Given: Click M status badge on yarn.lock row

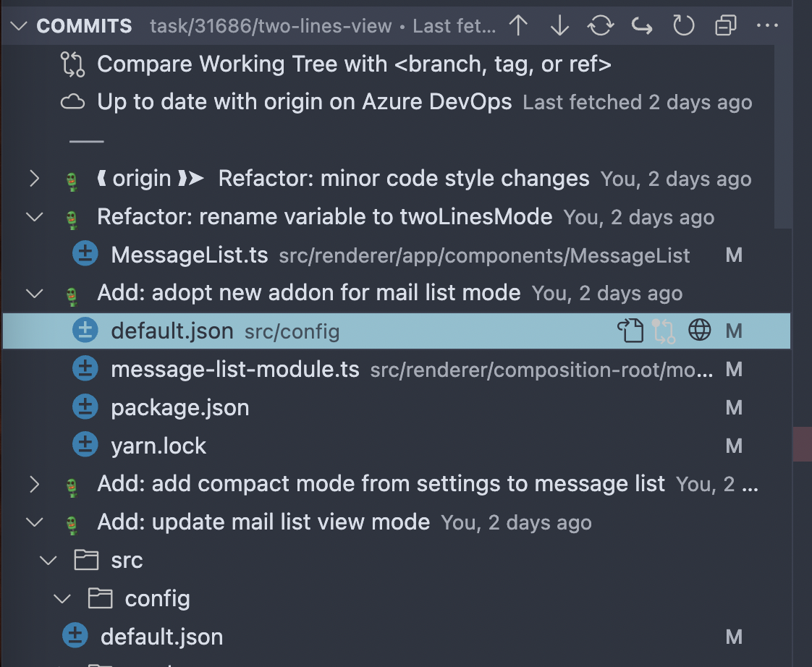Looking at the screenshot, I should [734, 446].
